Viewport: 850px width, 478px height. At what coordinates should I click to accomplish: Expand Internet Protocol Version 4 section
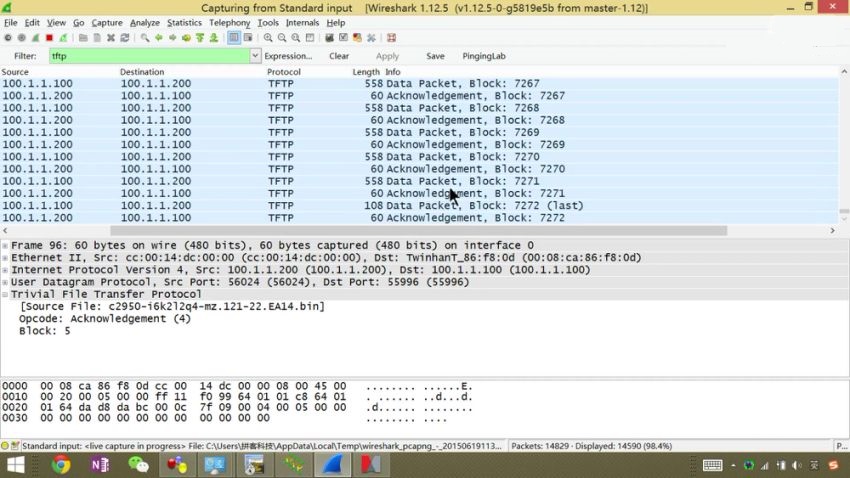(x=5, y=270)
